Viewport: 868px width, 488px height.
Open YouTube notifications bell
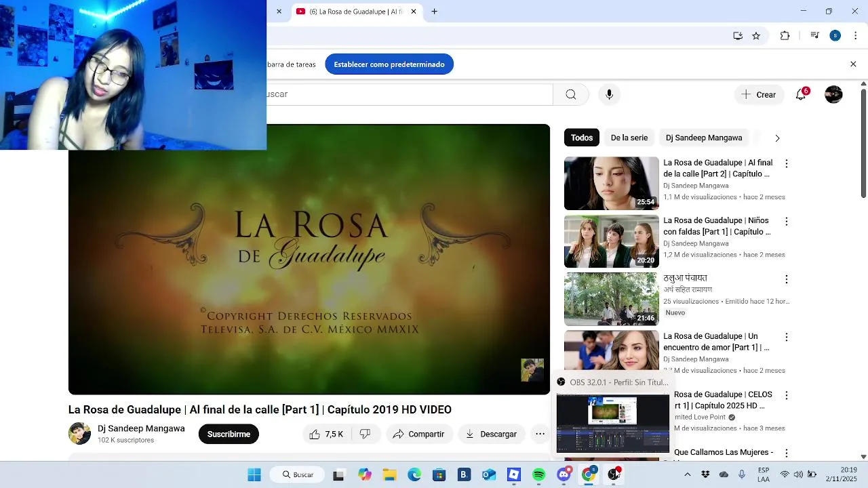pyautogui.click(x=801, y=94)
